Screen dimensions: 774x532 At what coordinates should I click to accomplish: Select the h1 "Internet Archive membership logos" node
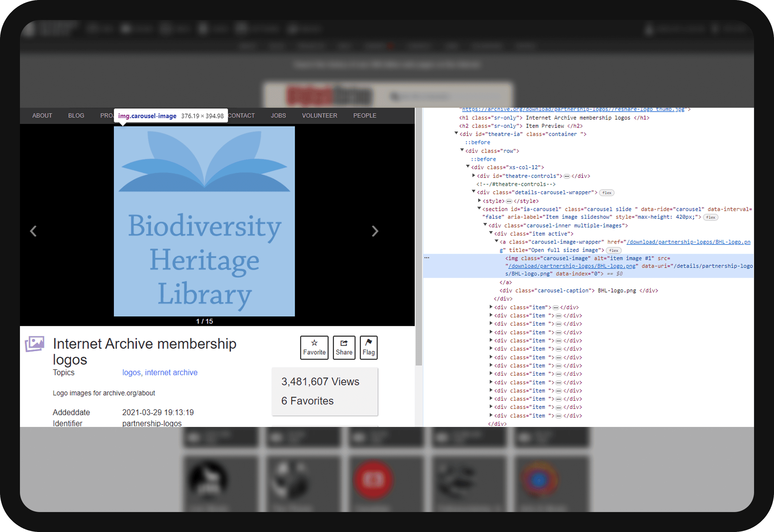coord(554,118)
